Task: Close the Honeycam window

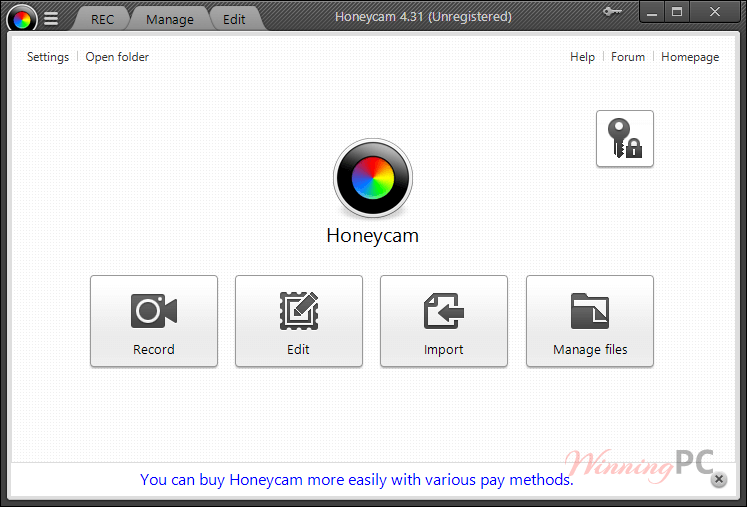Action: click(x=715, y=12)
